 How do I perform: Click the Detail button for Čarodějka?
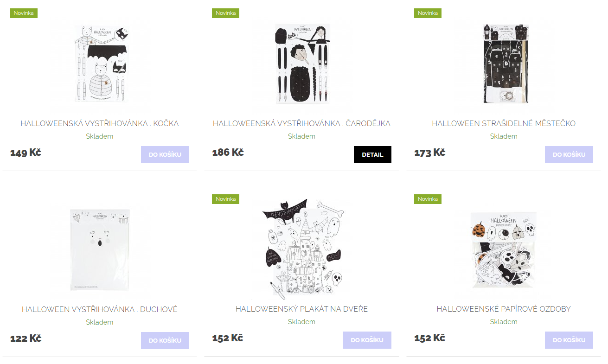click(x=372, y=155)
